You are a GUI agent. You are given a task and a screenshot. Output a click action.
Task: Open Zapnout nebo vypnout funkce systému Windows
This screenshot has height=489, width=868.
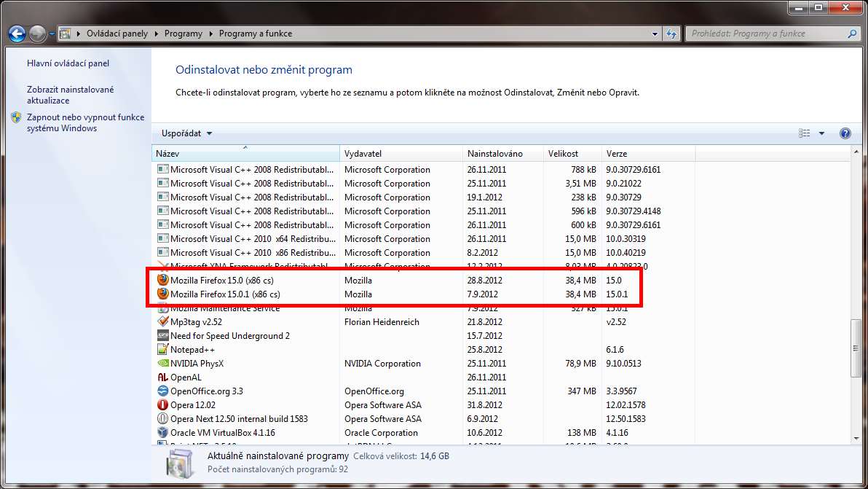click(85, 122)
